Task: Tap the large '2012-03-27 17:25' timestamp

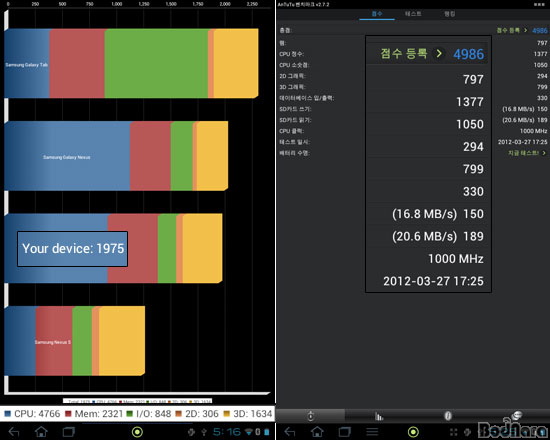Action: click(433, 281)
